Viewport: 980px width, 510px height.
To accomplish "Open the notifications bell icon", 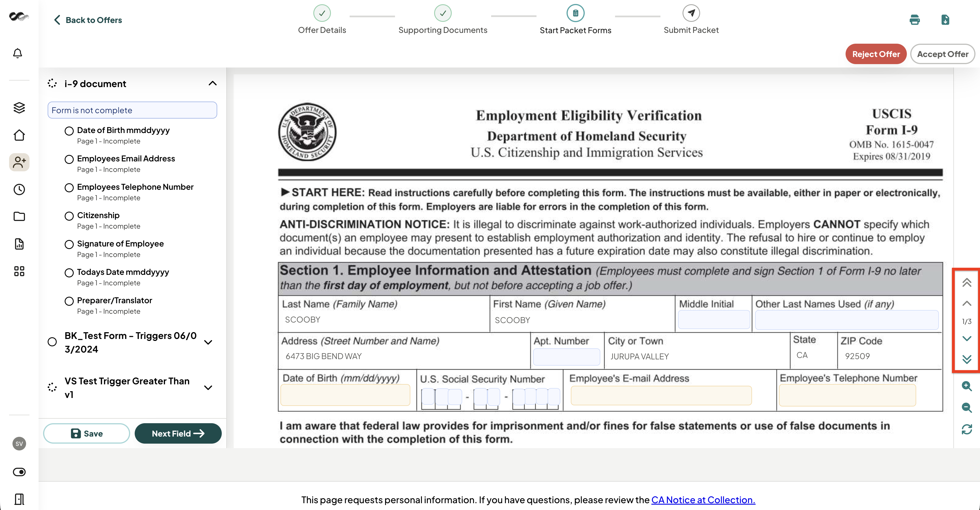I will click(18, 53).
